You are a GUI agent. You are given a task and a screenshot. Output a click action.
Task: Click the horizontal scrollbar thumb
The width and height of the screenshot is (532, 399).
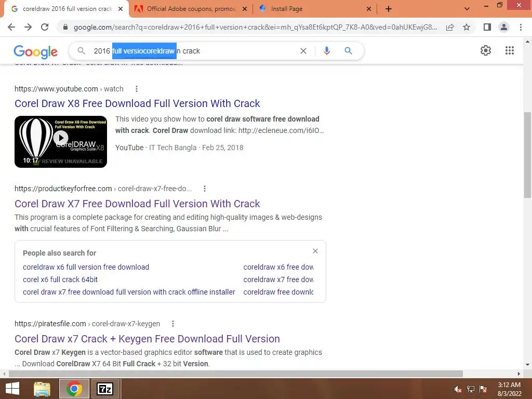coord(236,374)
